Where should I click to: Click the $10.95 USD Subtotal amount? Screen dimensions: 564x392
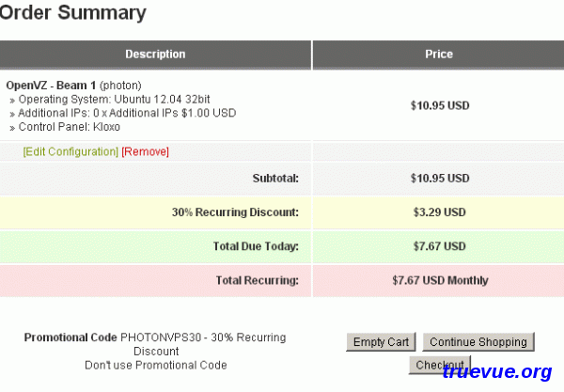pyautogui.click(x=439, y=178)
